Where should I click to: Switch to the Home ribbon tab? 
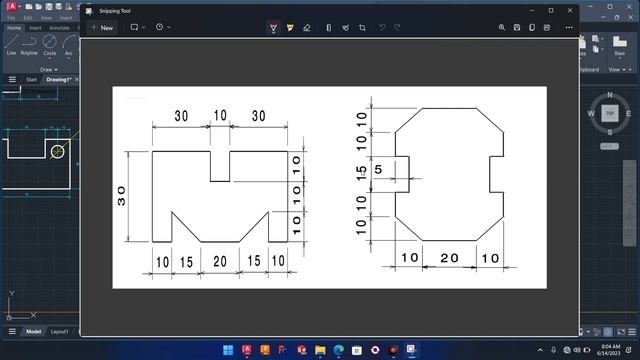14,28
